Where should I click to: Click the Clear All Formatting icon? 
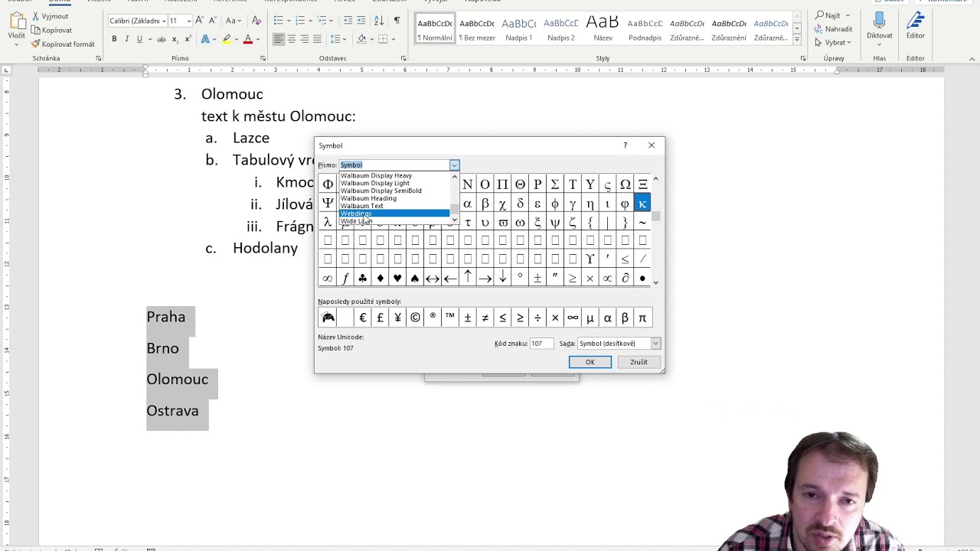click(256, 21)
